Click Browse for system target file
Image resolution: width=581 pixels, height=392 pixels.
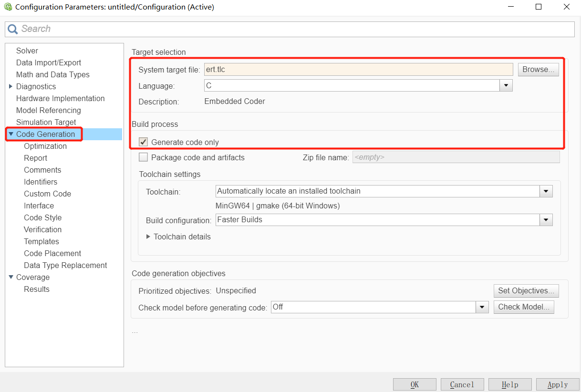(539, 69)
